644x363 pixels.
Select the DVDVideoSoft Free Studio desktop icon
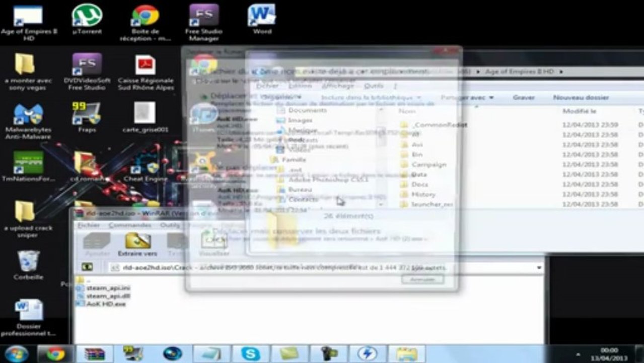[x=87, y=72]
